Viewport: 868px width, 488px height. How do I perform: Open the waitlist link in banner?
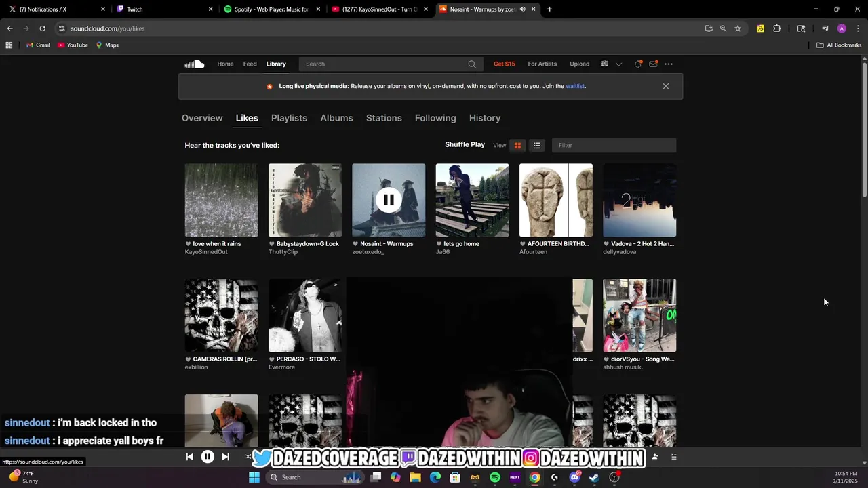575,86
